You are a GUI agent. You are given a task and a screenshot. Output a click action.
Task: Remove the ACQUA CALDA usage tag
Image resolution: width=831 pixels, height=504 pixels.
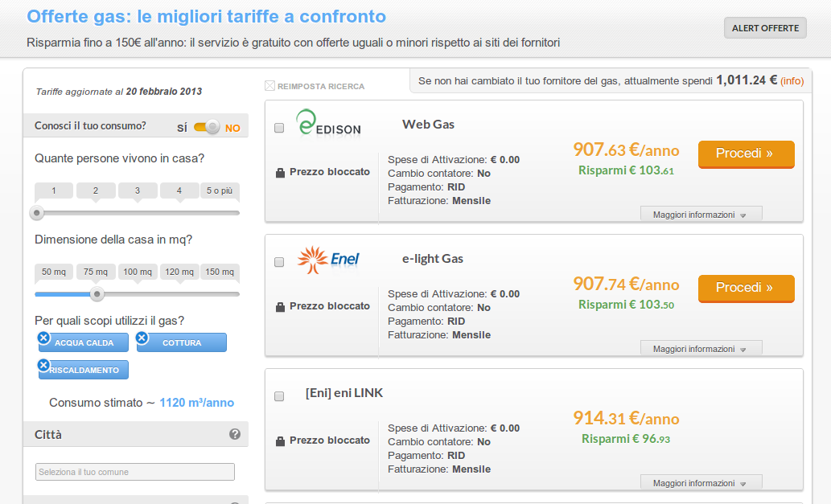(44, 338)
